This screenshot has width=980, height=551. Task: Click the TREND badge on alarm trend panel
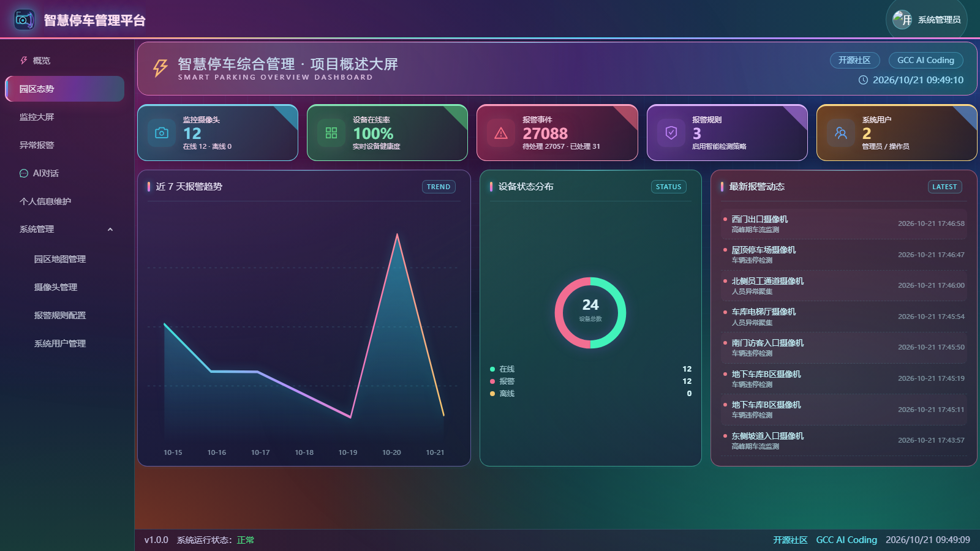tap(439, 187)
